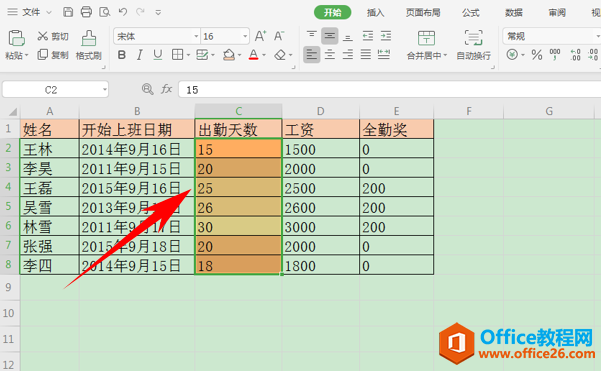Undo the last action

coord(123,12)
